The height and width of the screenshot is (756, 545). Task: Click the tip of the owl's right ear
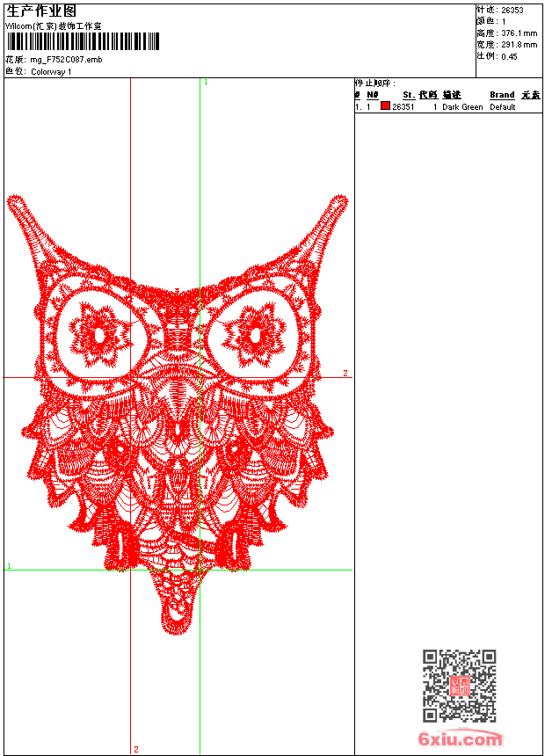point(339,203)
